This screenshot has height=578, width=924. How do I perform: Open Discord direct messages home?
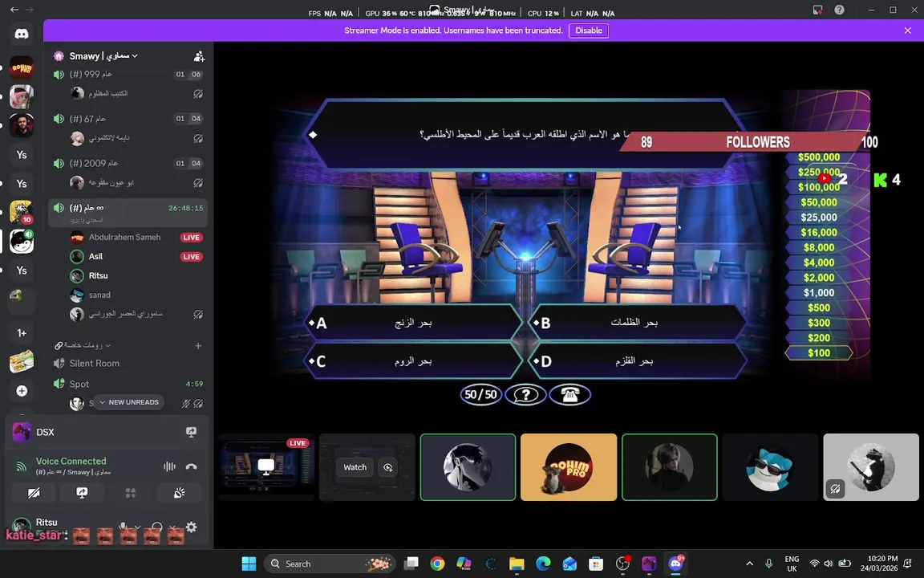coord(22,34)
